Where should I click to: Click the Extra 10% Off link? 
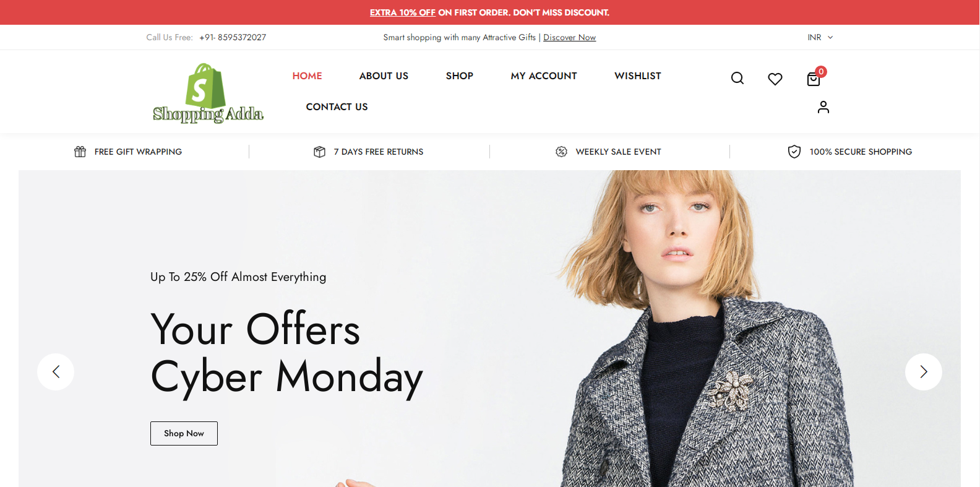[403, 12]
